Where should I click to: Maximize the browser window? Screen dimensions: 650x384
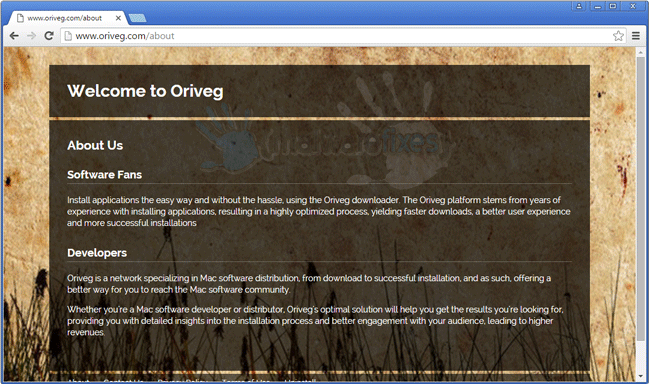613,6
